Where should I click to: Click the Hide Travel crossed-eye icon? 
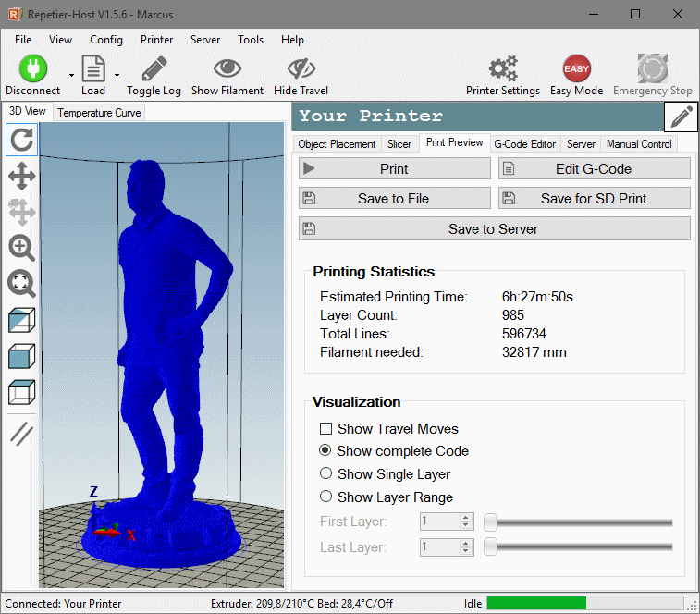[301, 68]
